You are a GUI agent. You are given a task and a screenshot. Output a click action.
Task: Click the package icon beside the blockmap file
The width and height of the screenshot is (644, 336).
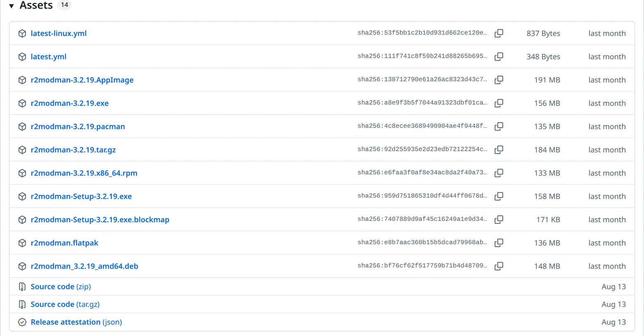pos(22,220)
